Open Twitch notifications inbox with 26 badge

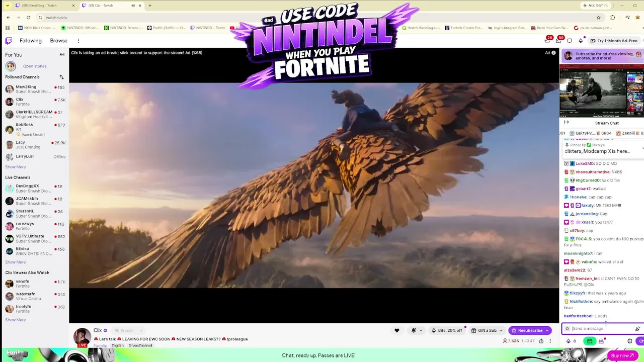point(548,40)
